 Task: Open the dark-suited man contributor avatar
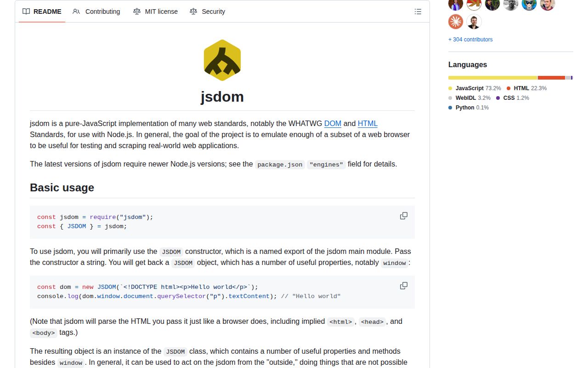[x=474, y=22]
